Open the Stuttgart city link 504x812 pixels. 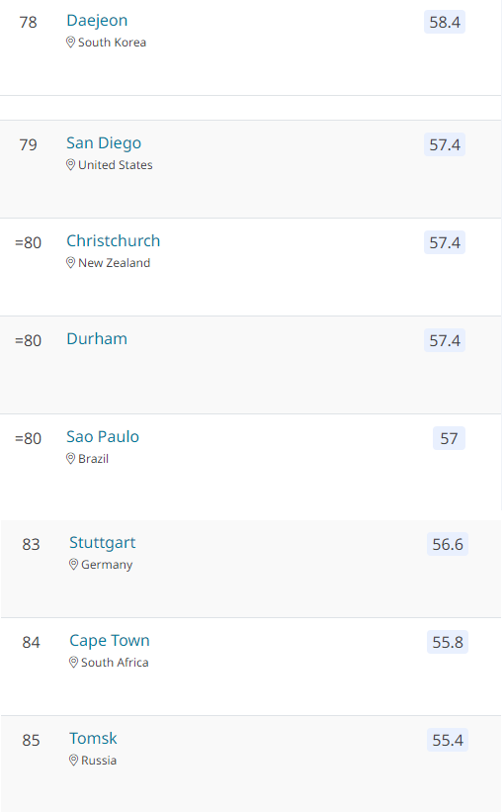(x=103, y=543)
